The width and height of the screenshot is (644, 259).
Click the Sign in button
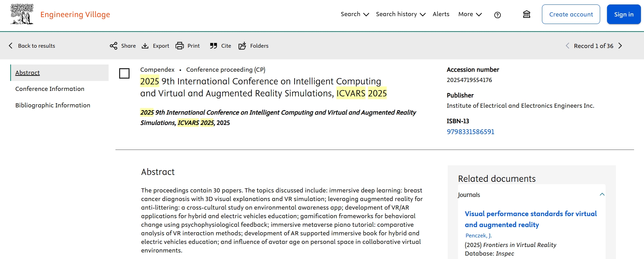click(623, 14)
